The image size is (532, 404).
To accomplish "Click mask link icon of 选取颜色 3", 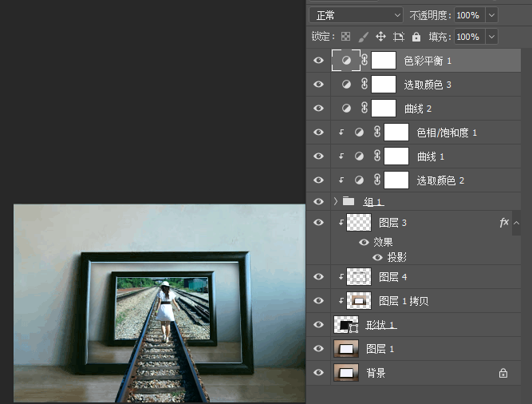I will pos(365,84).
